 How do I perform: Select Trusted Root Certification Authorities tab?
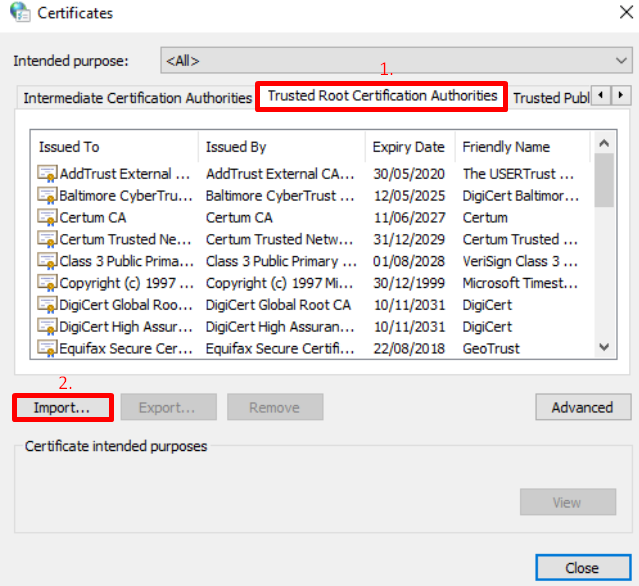382,96
